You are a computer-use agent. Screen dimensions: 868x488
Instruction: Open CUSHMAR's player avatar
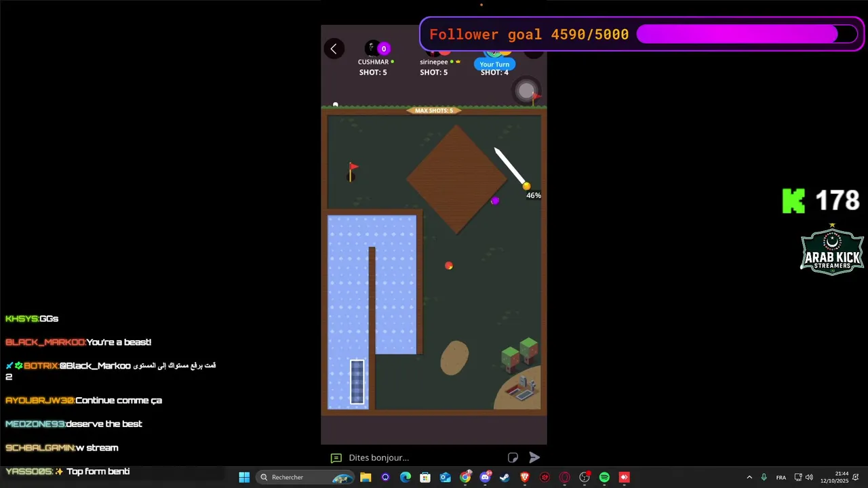pyautogui.click(x=372, y=48)
